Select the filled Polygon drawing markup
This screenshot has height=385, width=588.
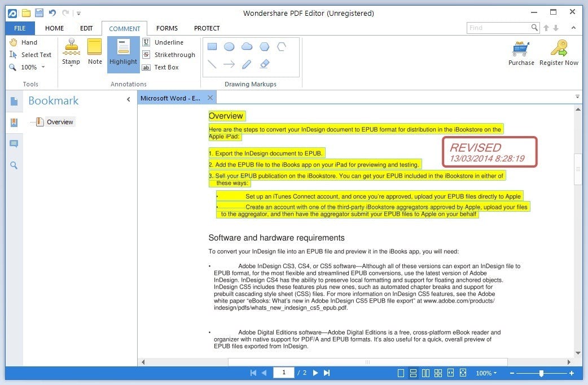click(x=265, y=46)
